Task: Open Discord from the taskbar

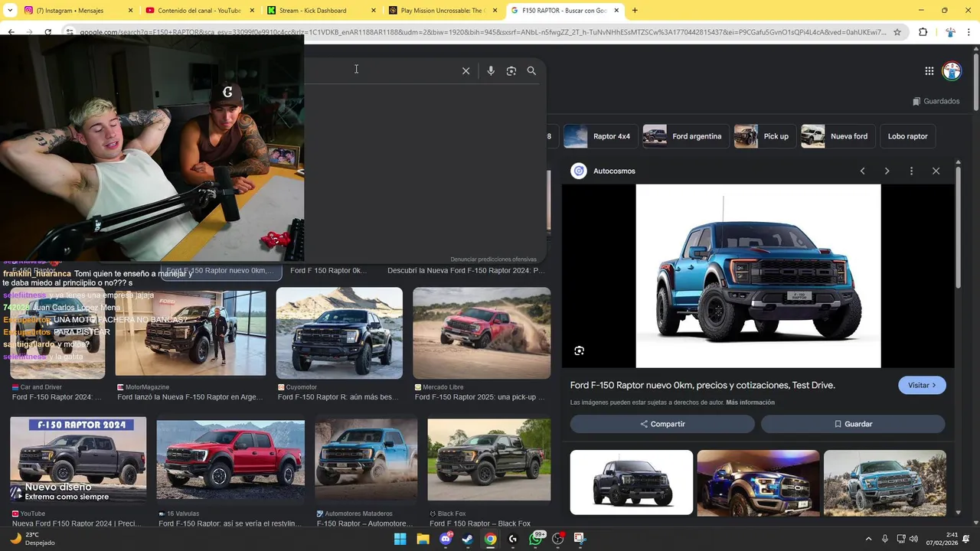Action: (446, 539)
